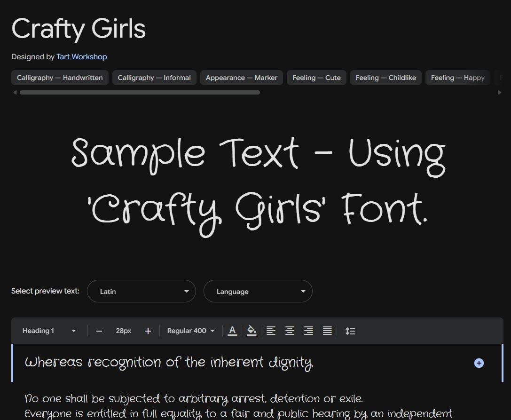This screenshot has height=420, width=511.
Task: Click the 'No one shall be subjected' paragraph
Action: point(194,398)
